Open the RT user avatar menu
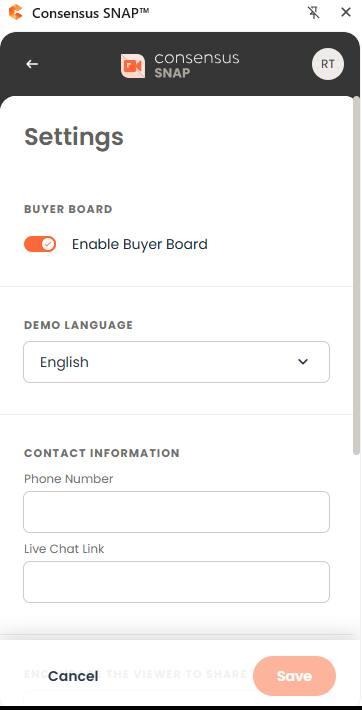The width and height of the screenshot is (362, 710). (328, 64)
